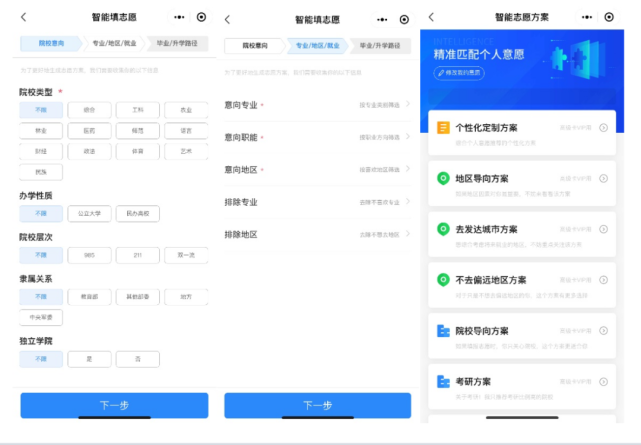Choose 地方 under 隶属关系

186,297
